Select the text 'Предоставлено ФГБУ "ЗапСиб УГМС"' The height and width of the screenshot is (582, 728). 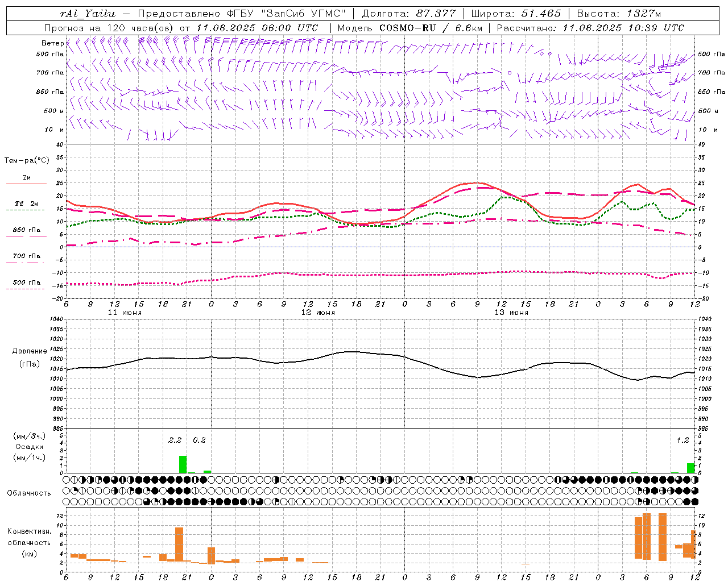pos(241,14)
